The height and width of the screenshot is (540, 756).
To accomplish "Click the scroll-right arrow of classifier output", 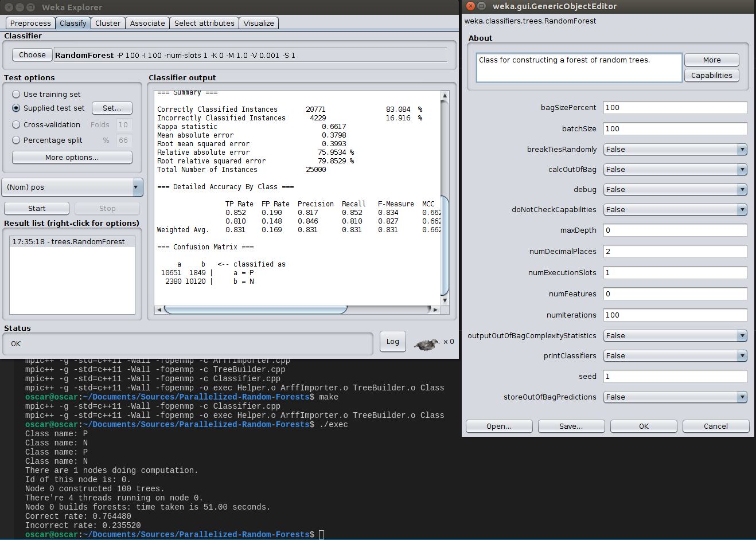I will click(436, 310).
